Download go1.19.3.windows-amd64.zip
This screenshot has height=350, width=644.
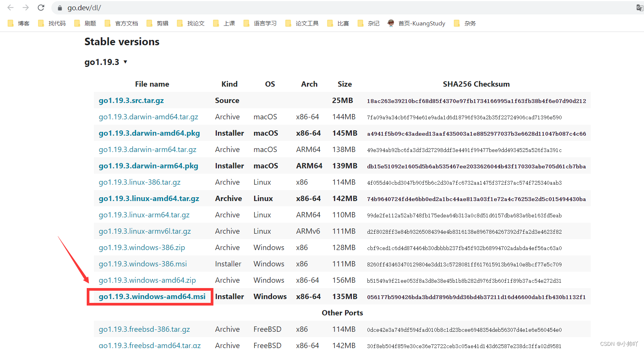[x=147, y=280]
